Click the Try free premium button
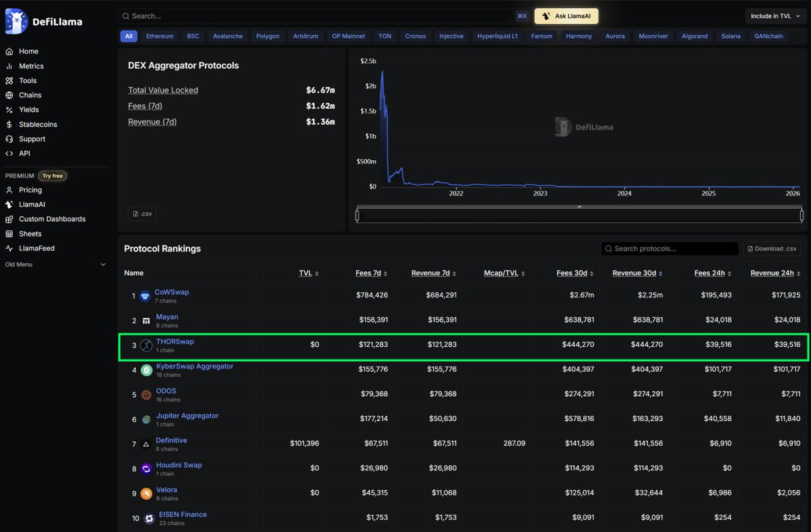Viewport: 811px width, 532px height. [52, 176]
